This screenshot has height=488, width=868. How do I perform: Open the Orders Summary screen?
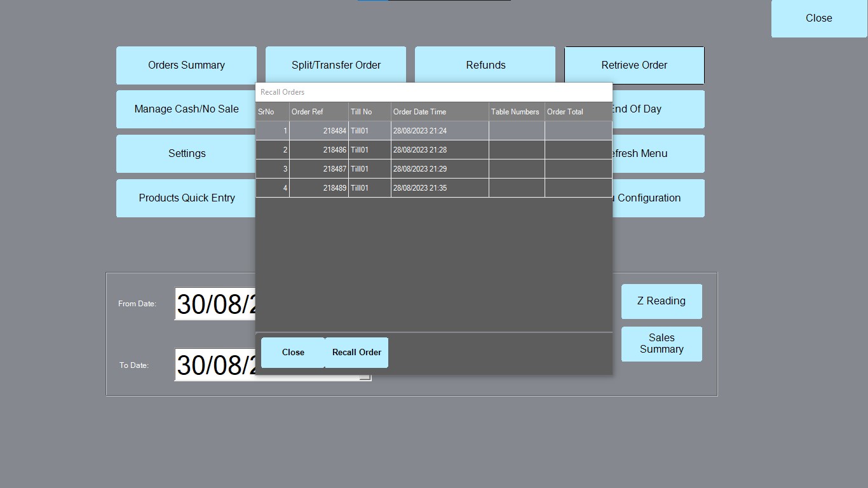coord(186,65)
